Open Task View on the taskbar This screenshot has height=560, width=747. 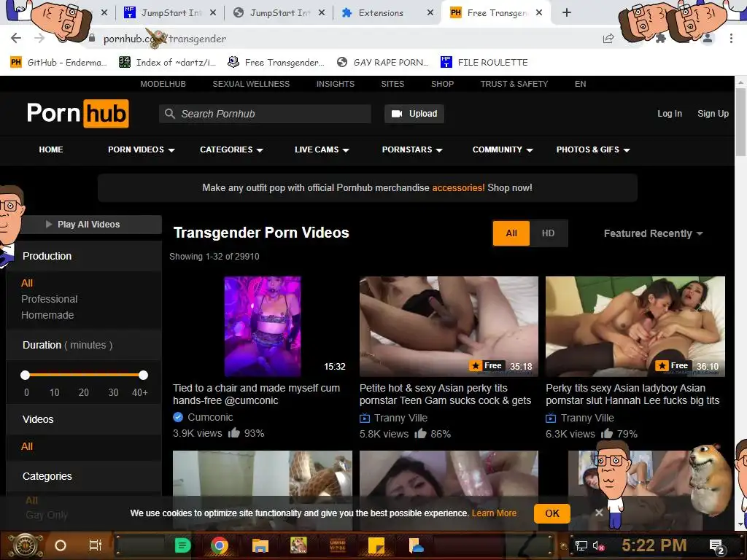coord(96,545)
